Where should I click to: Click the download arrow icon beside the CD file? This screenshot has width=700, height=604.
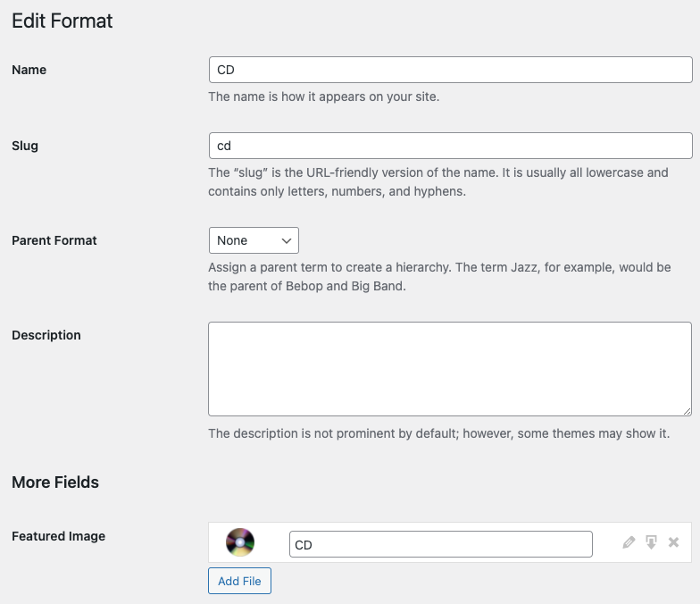(x=652, y=542)
